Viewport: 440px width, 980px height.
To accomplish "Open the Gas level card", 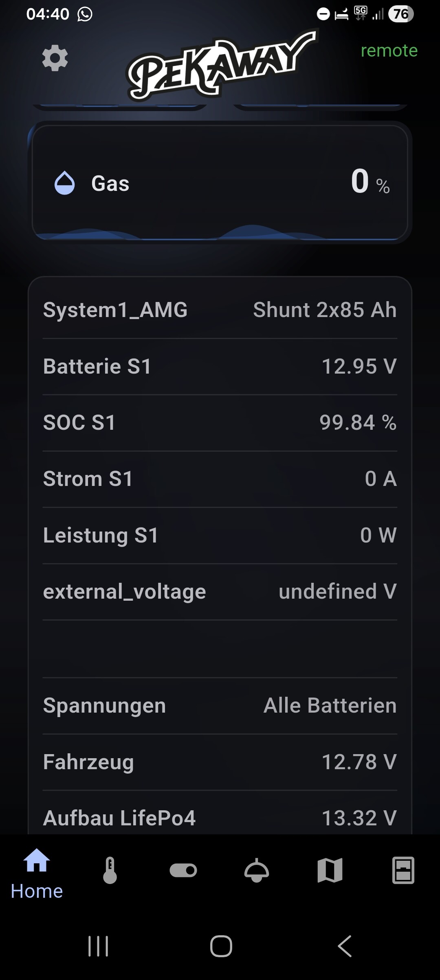I will point(220,183).
